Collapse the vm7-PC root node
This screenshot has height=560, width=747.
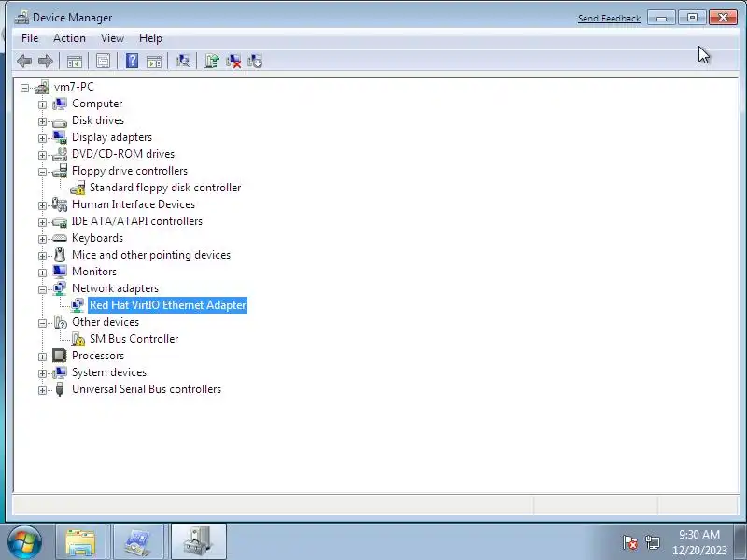click(25, 88)
